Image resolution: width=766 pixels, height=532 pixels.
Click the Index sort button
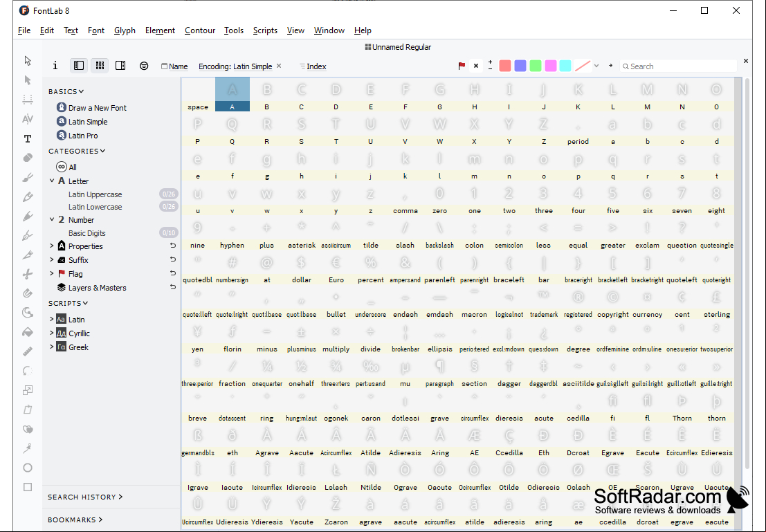(x=313, y=66)
